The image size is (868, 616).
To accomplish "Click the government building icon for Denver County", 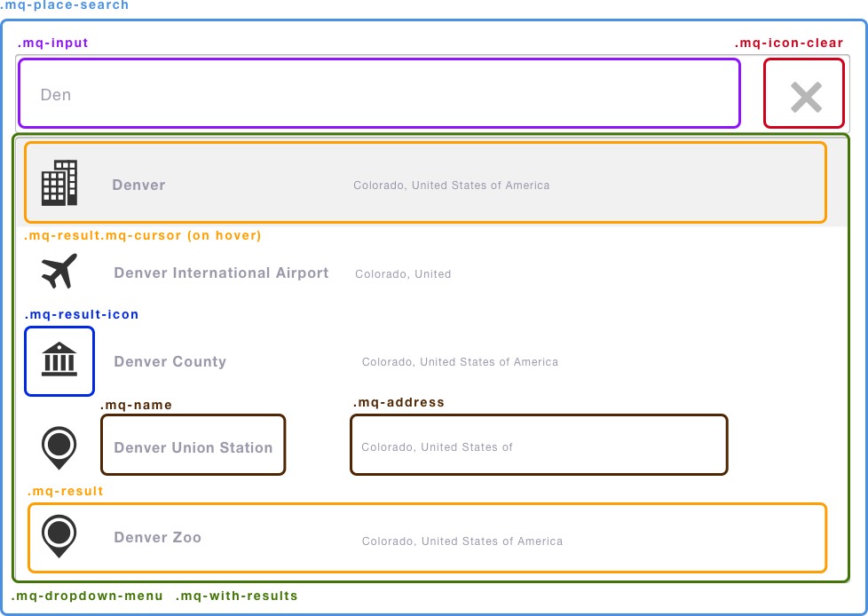I will click(x=59, y=359).
